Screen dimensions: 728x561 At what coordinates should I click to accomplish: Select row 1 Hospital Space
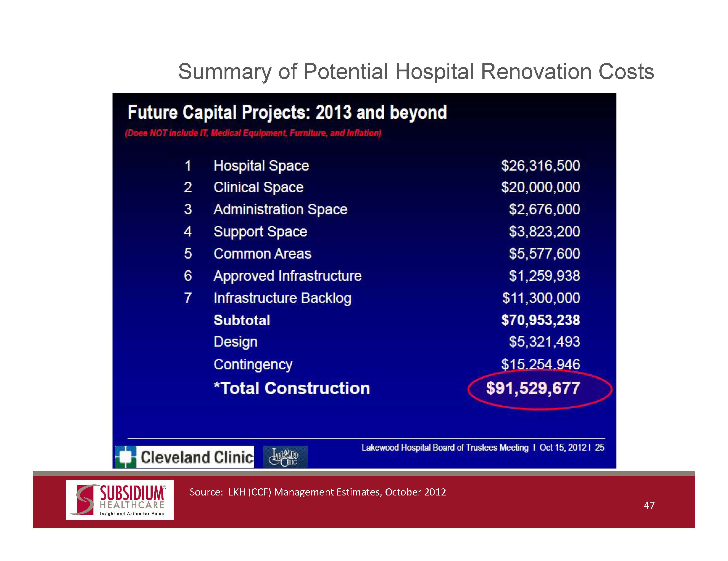click(262, 165)
